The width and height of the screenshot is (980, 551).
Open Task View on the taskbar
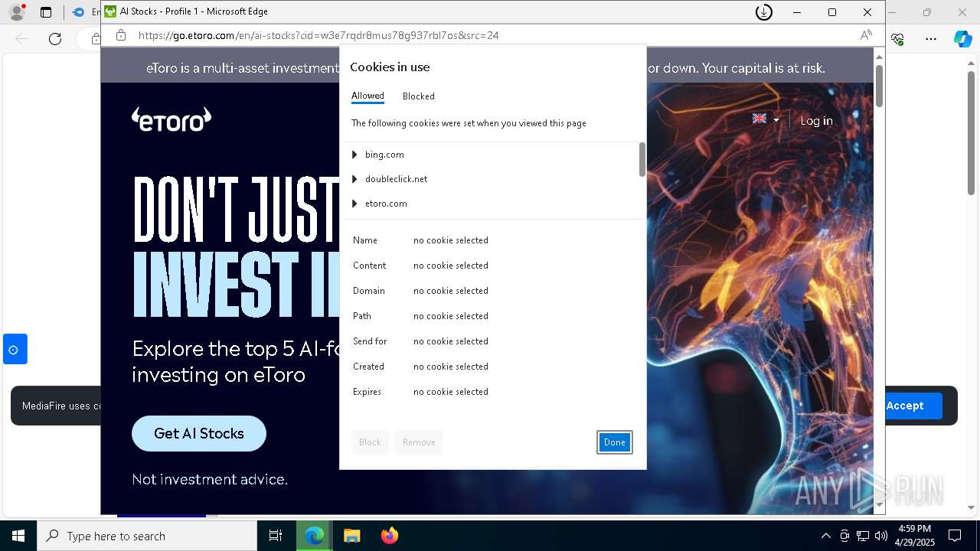(x=276, y=536)
